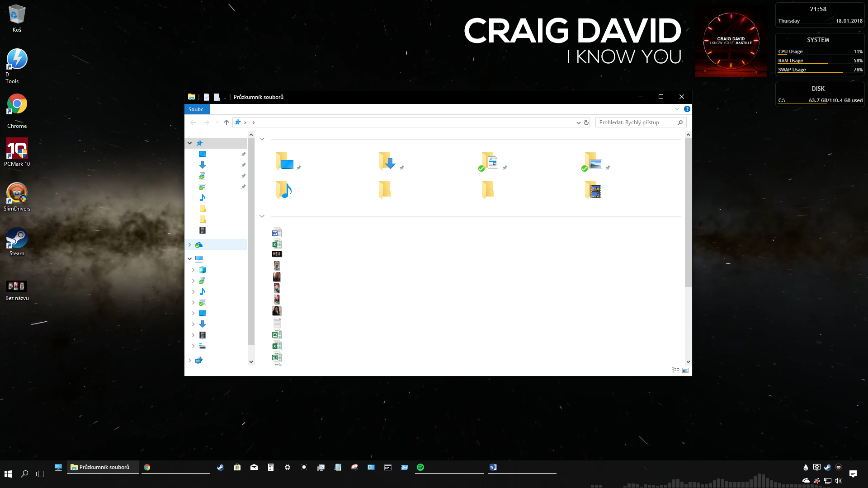Image resolution: width=868 pixels, height=488 pixels.
Task: Switch to large thumbnails view layout
Action: coord(685,370)
